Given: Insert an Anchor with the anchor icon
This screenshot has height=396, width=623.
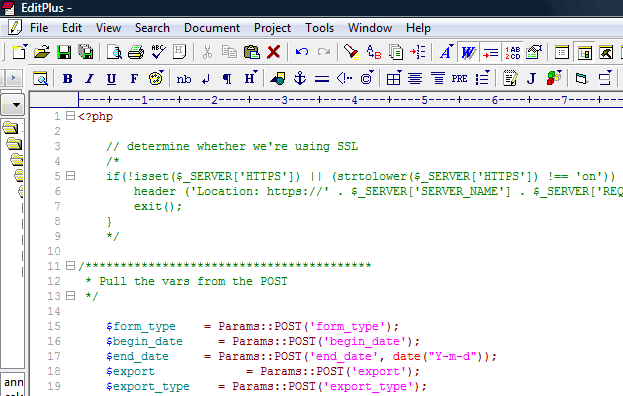Looking at the screenshot, I should (x=300, y=78).
